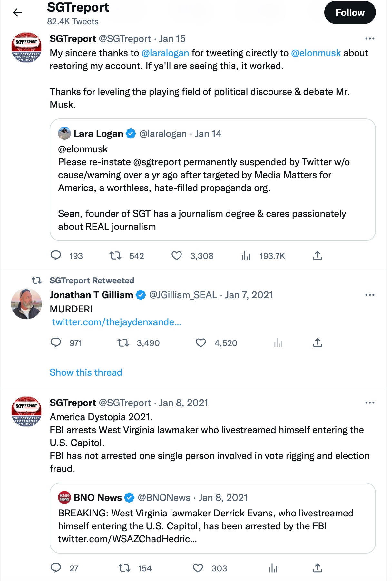
Task: Click BNO News profile picture
Action: 64,497
